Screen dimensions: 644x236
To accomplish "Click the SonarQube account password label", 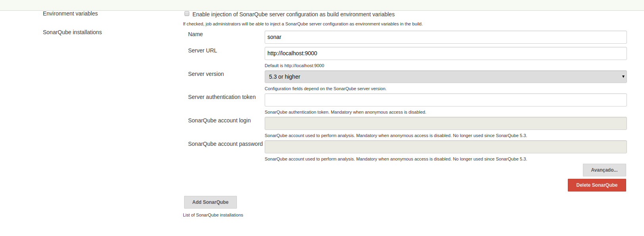I will [225, 144].
